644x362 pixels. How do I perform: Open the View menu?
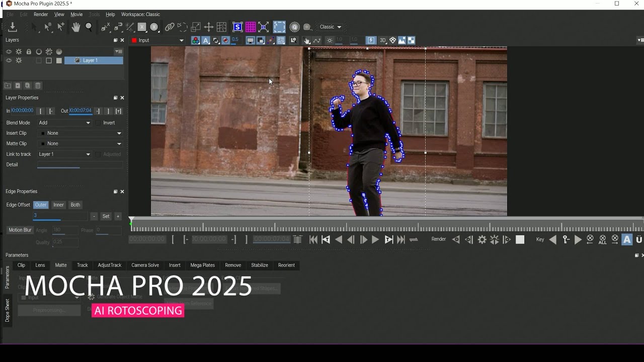click(59, 15)
